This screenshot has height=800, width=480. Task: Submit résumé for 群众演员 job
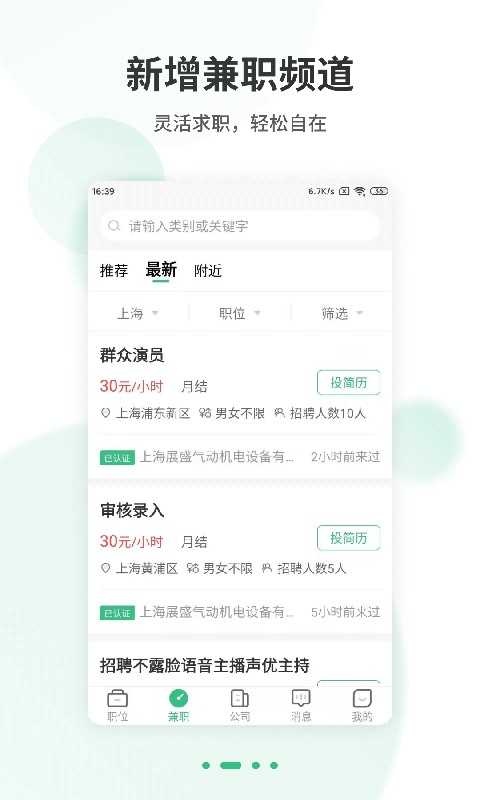(x=348, y=383)
